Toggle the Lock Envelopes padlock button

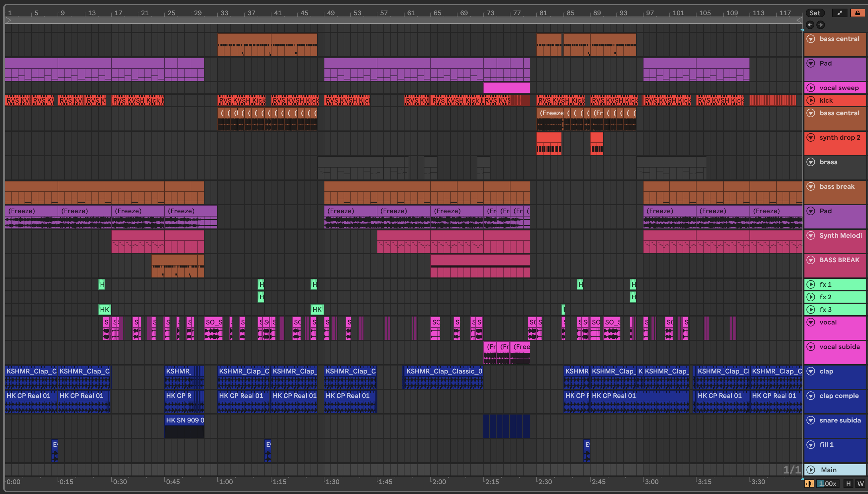pyautogui.click(x=857, y=13)
